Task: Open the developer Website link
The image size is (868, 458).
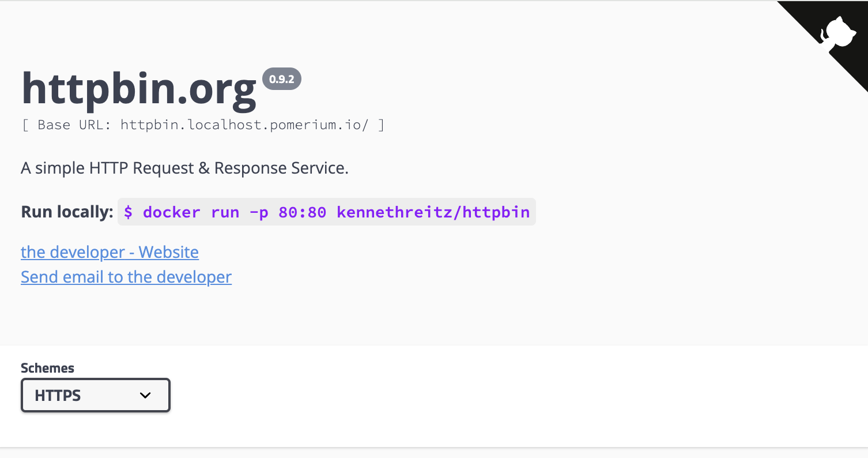Action: pos(109,252)
